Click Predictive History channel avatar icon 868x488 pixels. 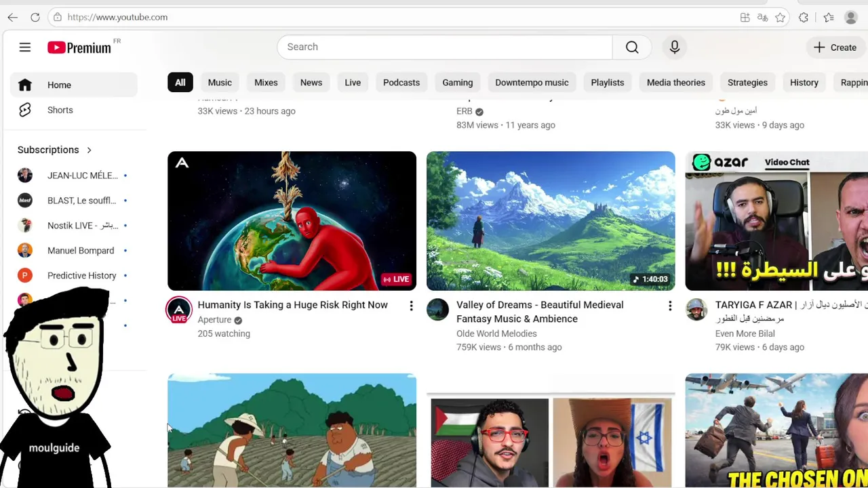tap(25, 276)
